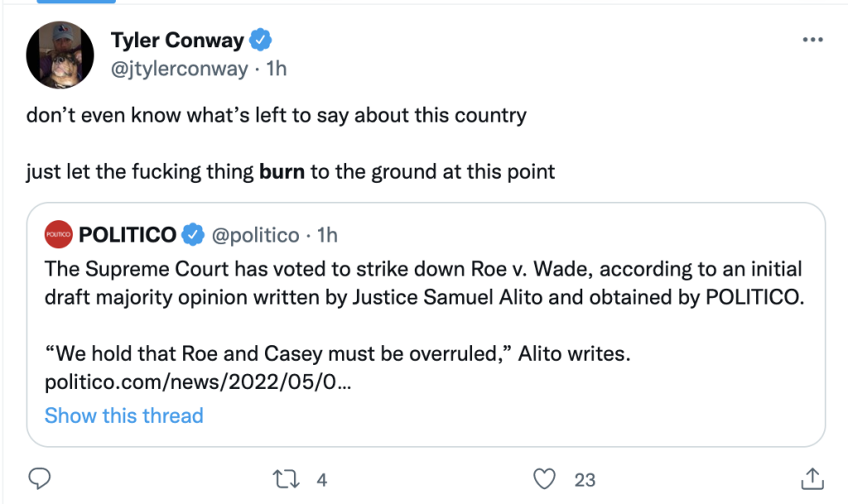Screen dimensions: 848x504
Task: Like the tweet with the heart icon
Action: click(x=543, y=478)
